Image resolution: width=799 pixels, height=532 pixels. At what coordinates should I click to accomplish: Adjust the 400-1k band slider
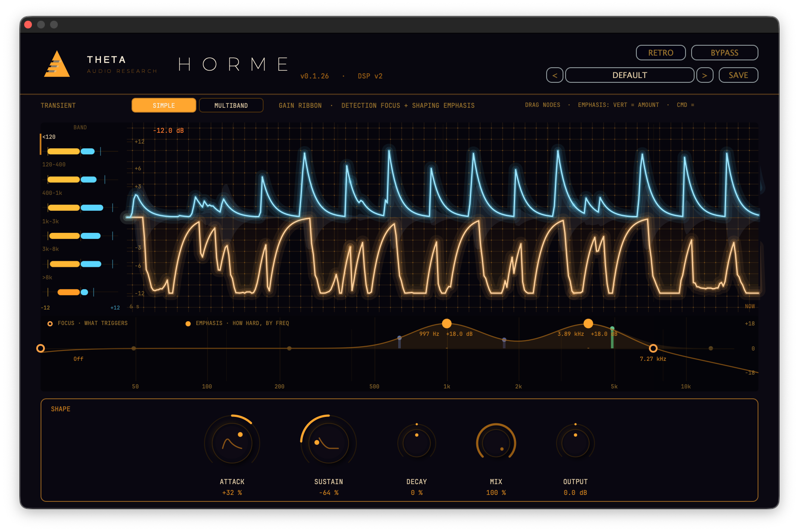[x=80, y=208]
